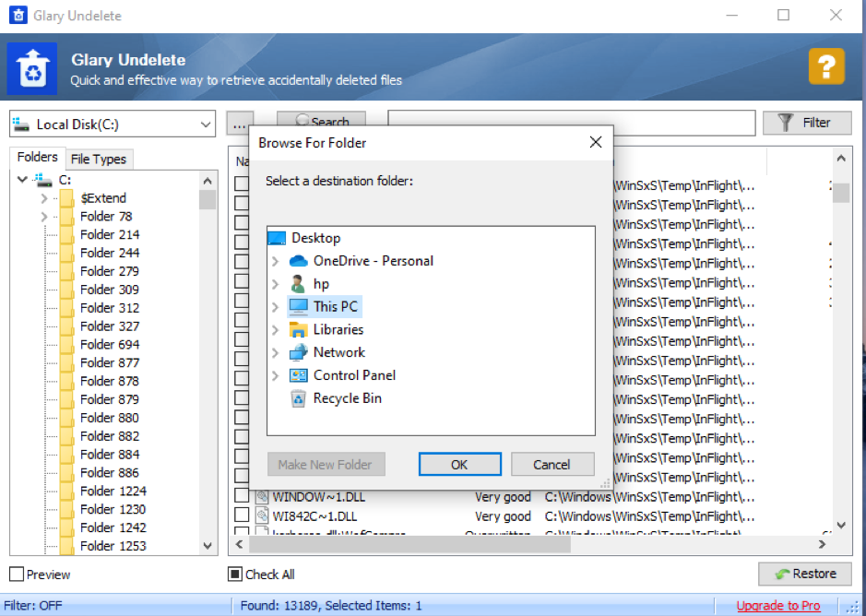
Task: Click the Glary Undelete title bar app icon
Action: click(x=18, y=15)
